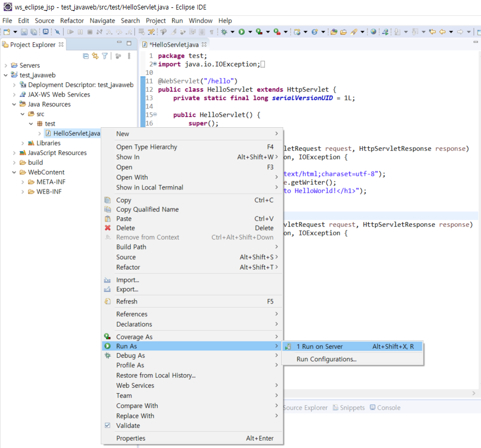Click the New wizard toolbar icon
Image resolution: width=481 pixels, height=448 pixels.
point(7,32)
